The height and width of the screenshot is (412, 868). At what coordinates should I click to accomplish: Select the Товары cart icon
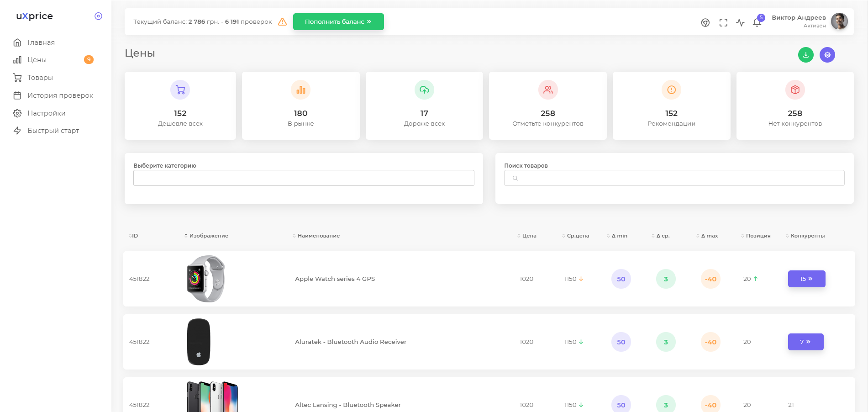pyautogui.click(x=17, y=77)
